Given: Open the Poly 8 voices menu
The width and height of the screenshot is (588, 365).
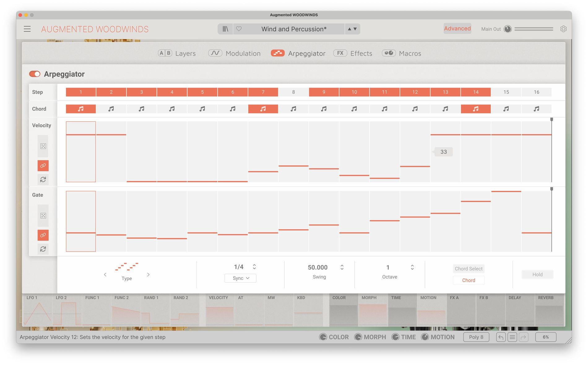Looking at the screenshot, I should click(x=476, y=337).
